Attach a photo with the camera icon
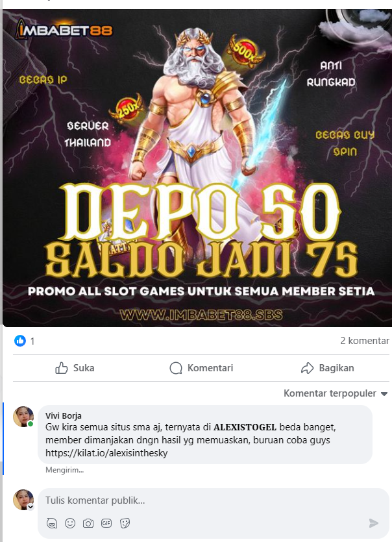The image size is (392, 542). point(88,523)
